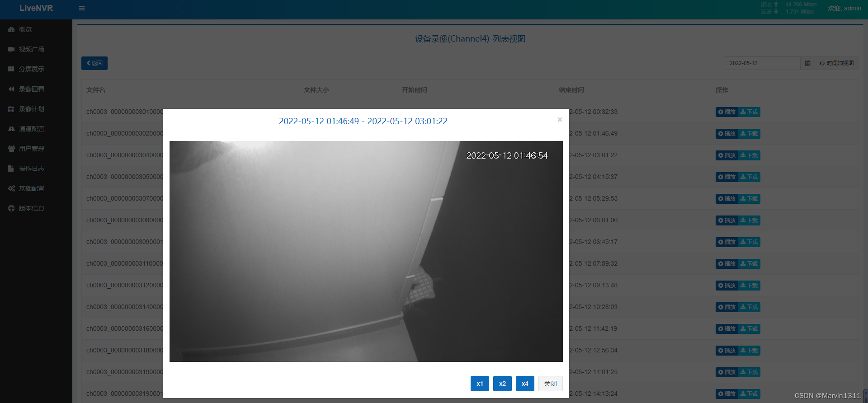The width and height of the screenshot is (868, 403).
Task: Play the recording ending 01:46:49
Action: click(726, 134)
